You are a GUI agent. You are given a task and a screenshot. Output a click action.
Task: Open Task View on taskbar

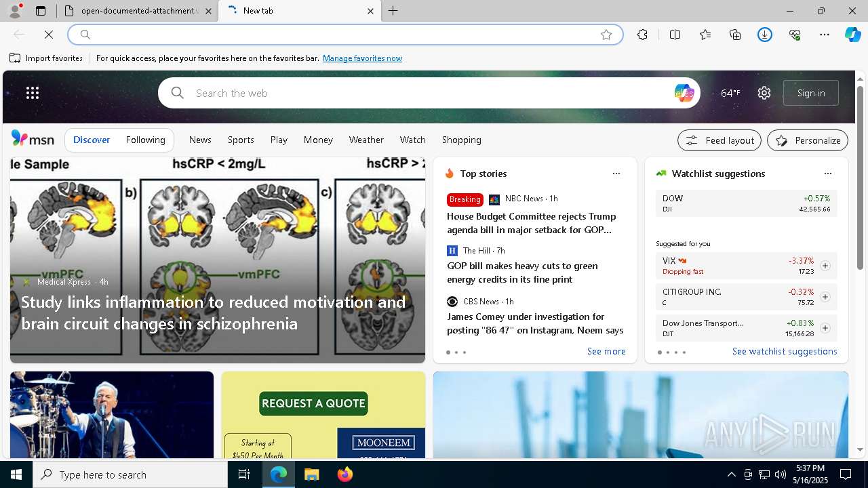click(244, 474)
